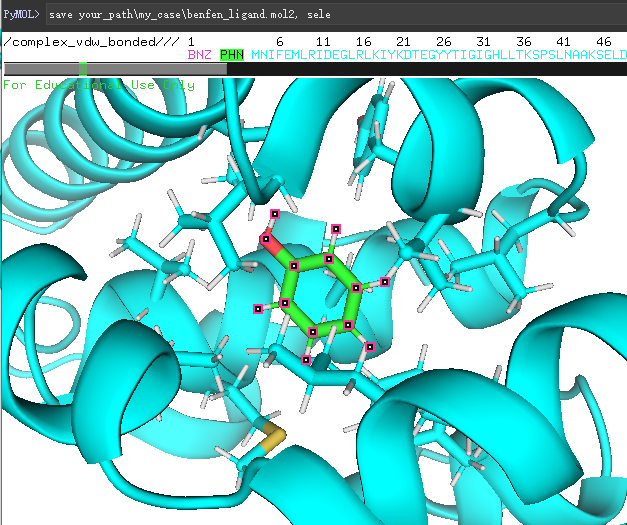Screen dimensions: 627x525
Task: Click sequence position number 41
Action: pos(563,42)
